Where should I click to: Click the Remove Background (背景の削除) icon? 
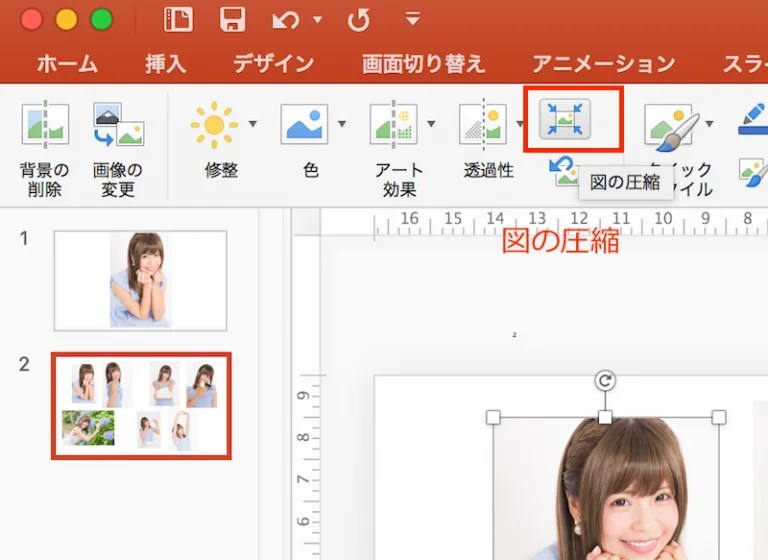pos(45,125)
